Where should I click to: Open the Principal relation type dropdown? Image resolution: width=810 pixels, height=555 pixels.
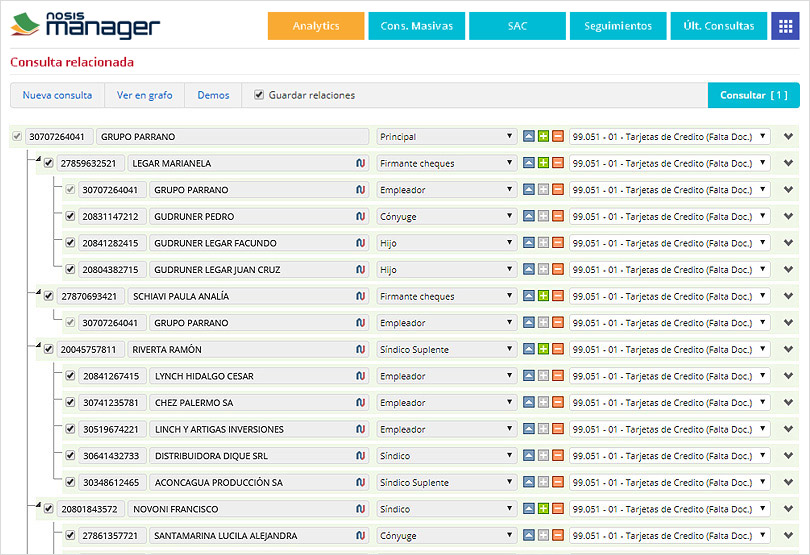[446, 136]
